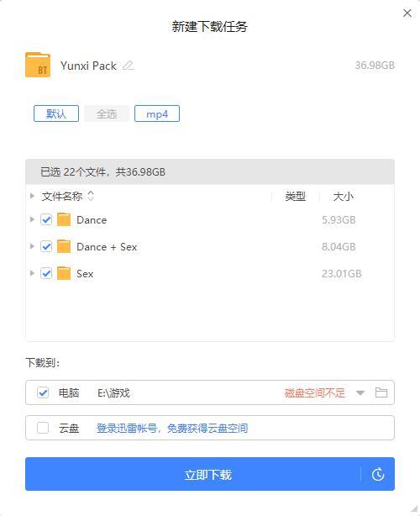420x516 pixels.
Task: Uncheck the Dance + Sex folder checkbox
Action: click(x=46, y=246)
